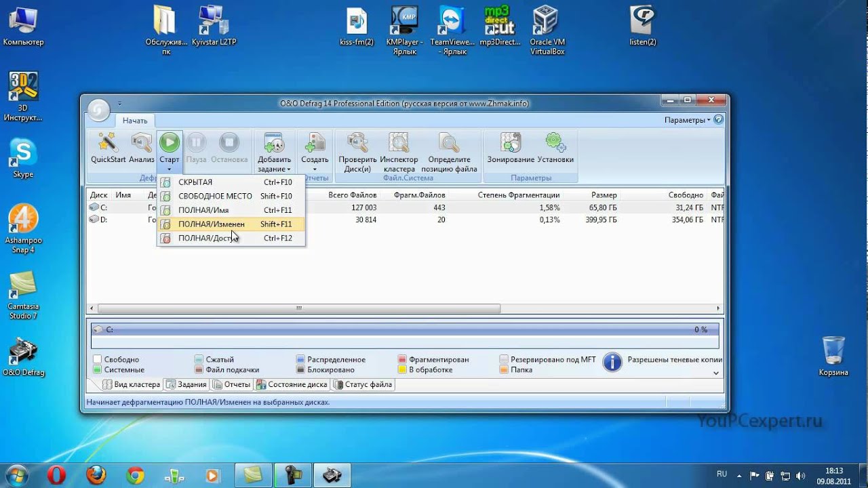Click the green Старт play icon
This screenshot has height=488, width=868.
pos(169,142)
